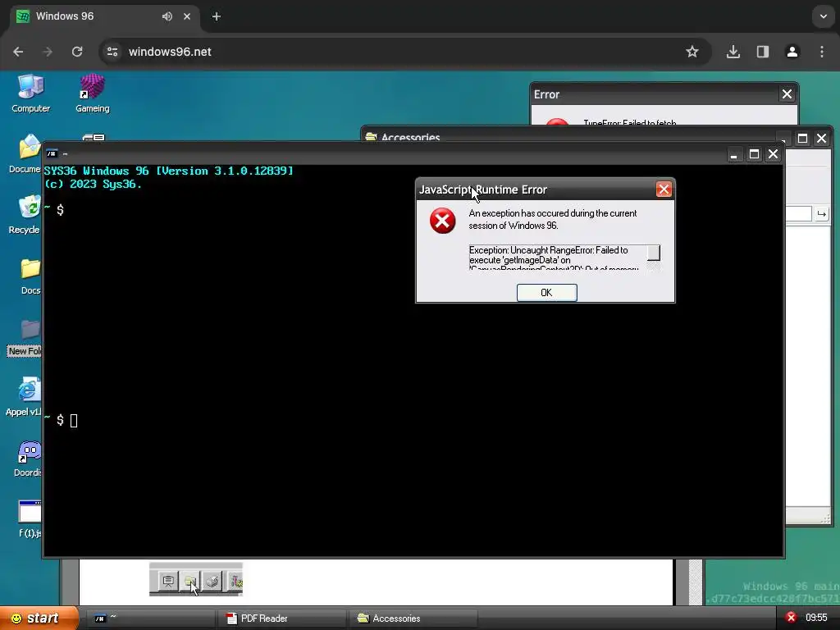Mute the Windows 96 tab audio
This screenshot has width=840, height=630.
point(167,16)
